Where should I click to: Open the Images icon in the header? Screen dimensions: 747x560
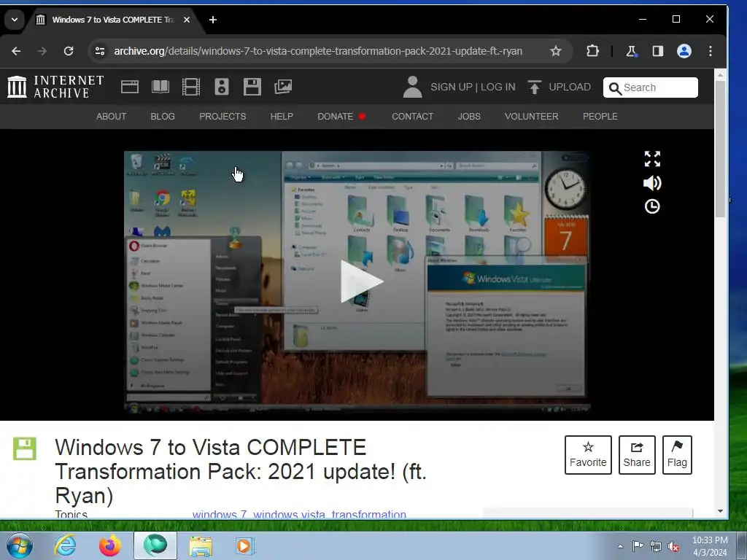click(283, 87)
